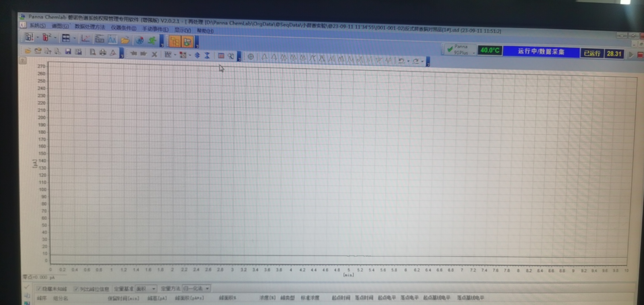Expand the single-sample vial icon dropdown arrow
This screenshot has width=644, height=305.
click(x=38, y=37)
